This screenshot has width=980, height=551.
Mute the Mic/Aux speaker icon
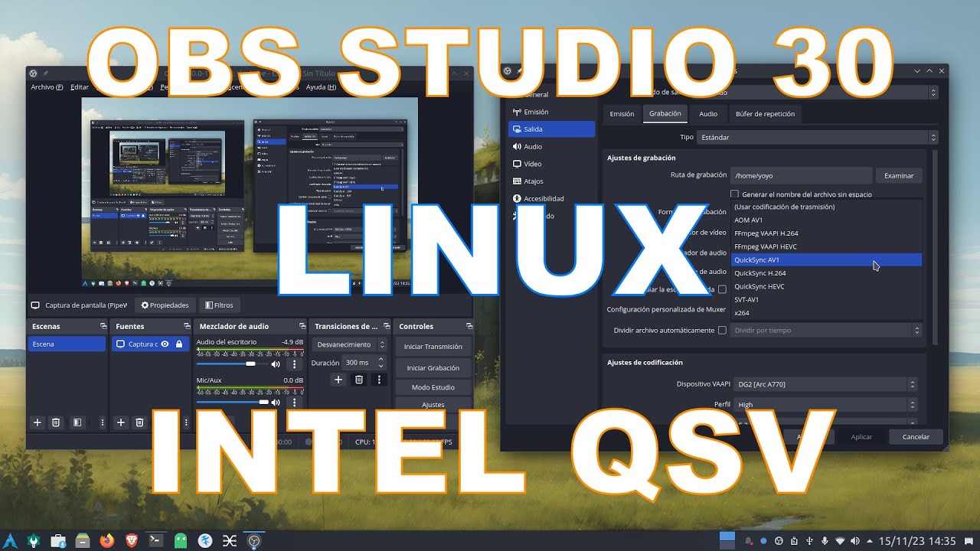[x=276, y=402]
